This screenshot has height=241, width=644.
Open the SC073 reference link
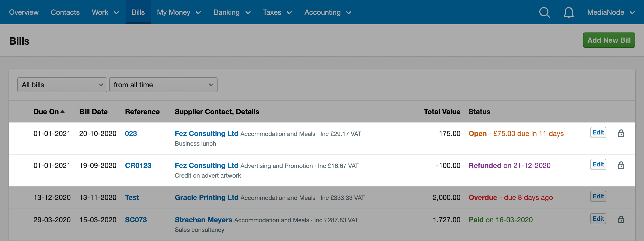coord(136,220)
